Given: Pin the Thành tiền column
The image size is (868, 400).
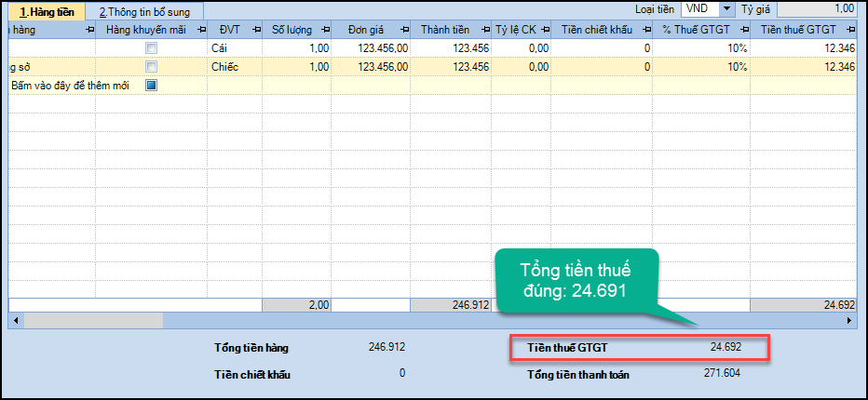Looking at the screenshot, I should point(485,30).
